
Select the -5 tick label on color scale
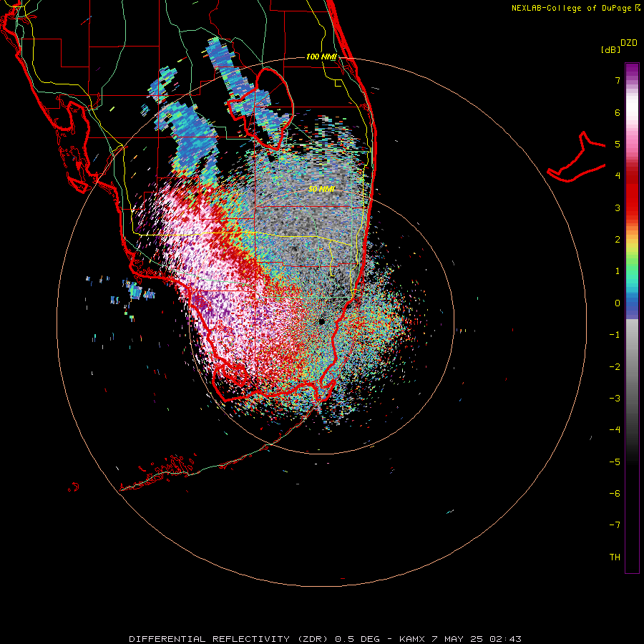[615, 462]
